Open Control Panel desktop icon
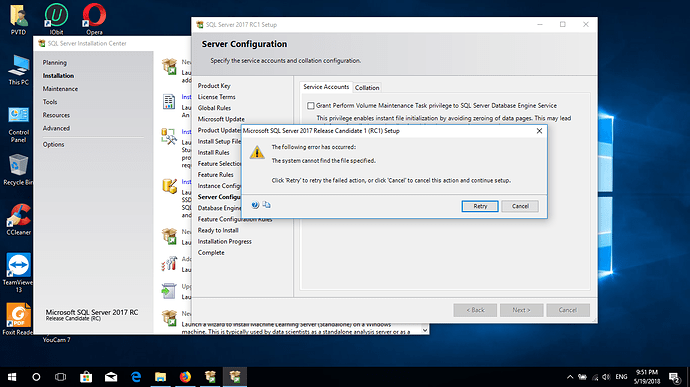 point(18,124)
